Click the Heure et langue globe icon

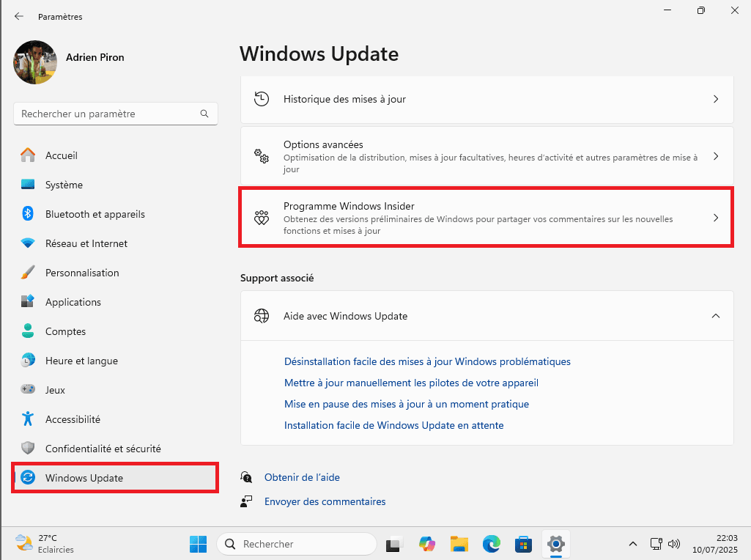pyautogui.click(x=28, y=360)
